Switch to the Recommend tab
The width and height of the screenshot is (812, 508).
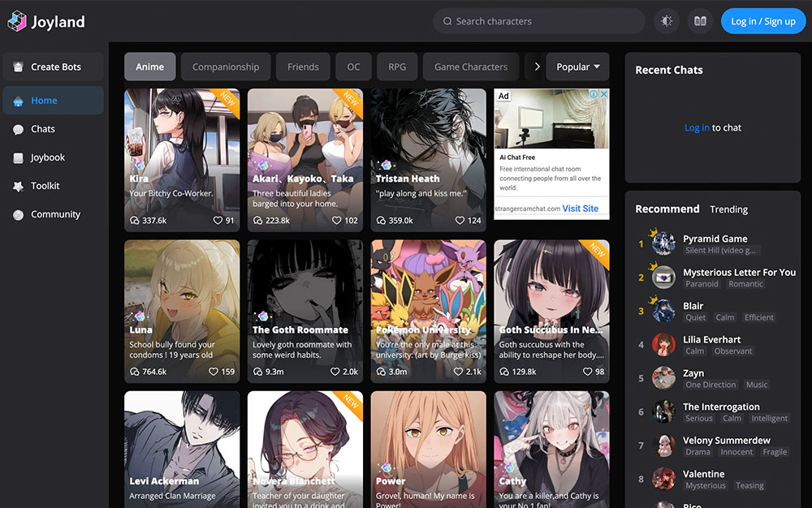667,209
